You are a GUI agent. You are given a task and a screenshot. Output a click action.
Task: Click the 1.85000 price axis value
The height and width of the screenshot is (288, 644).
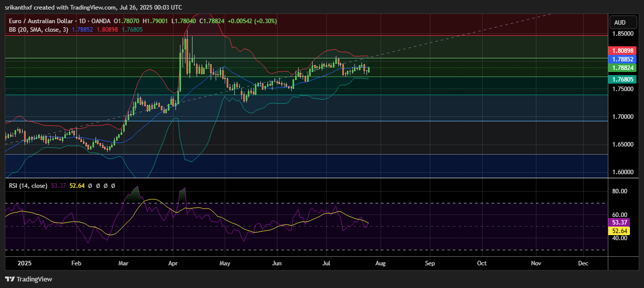[622, 34]
